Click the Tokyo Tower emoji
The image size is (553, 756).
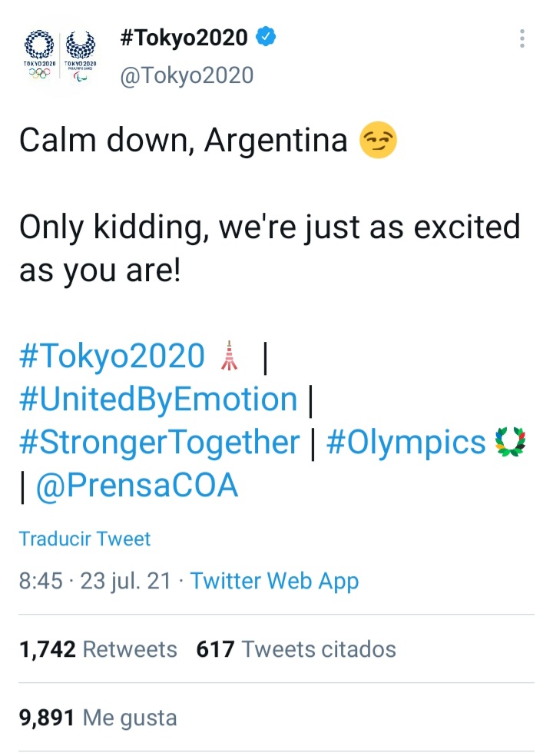point(228,356)
